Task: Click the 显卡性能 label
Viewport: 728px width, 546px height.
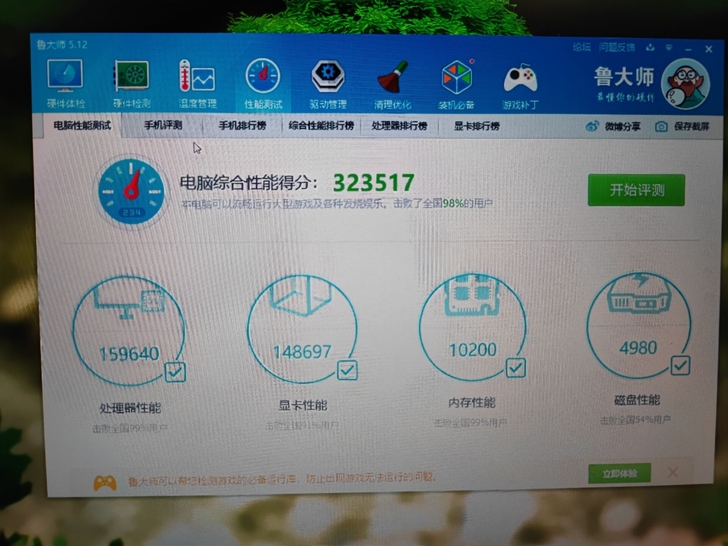Action: 303,405
